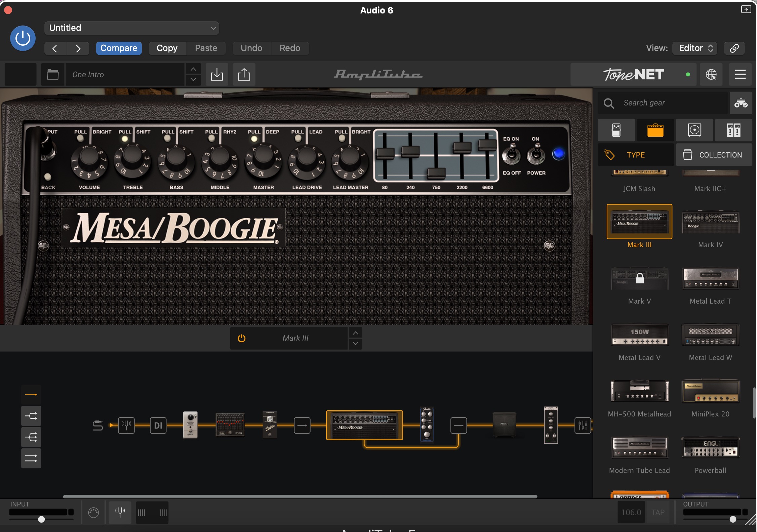The image size is (757, 532).
Task: Open the ToneNET panel
Action: click(634, 75)
